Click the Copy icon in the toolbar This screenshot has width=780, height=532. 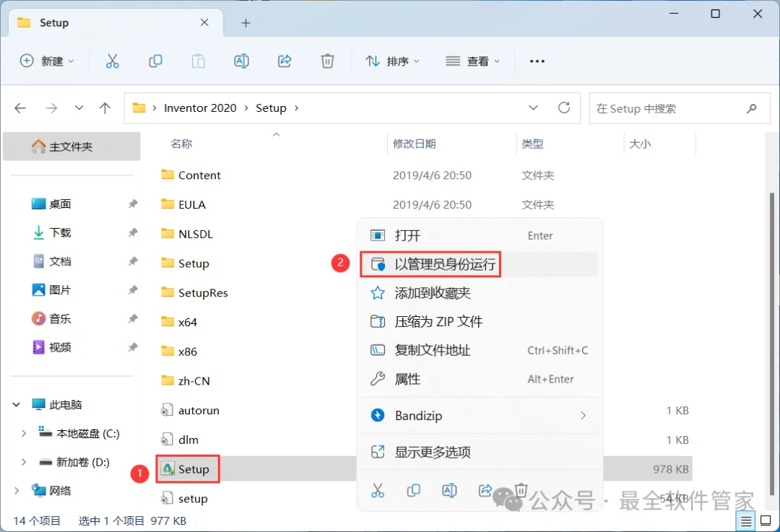(155, 61)
